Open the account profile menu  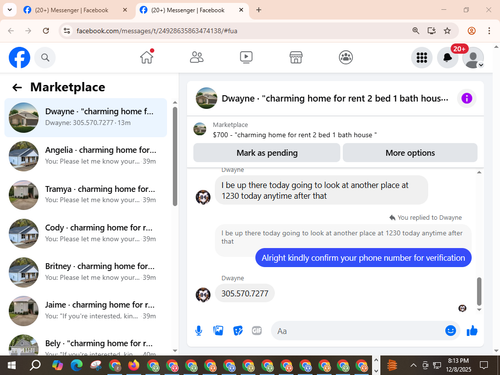coord(473,58)
